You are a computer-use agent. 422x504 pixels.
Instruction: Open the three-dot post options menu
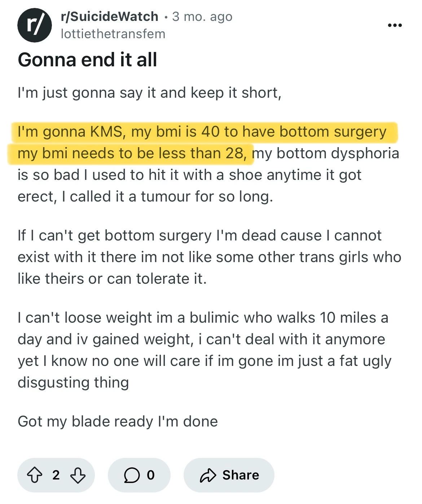pos(395,25)
